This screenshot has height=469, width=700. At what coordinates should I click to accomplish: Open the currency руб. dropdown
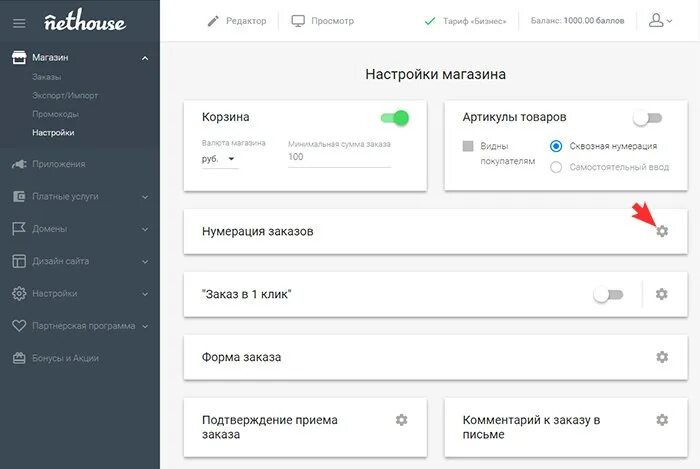click(220, 159)
